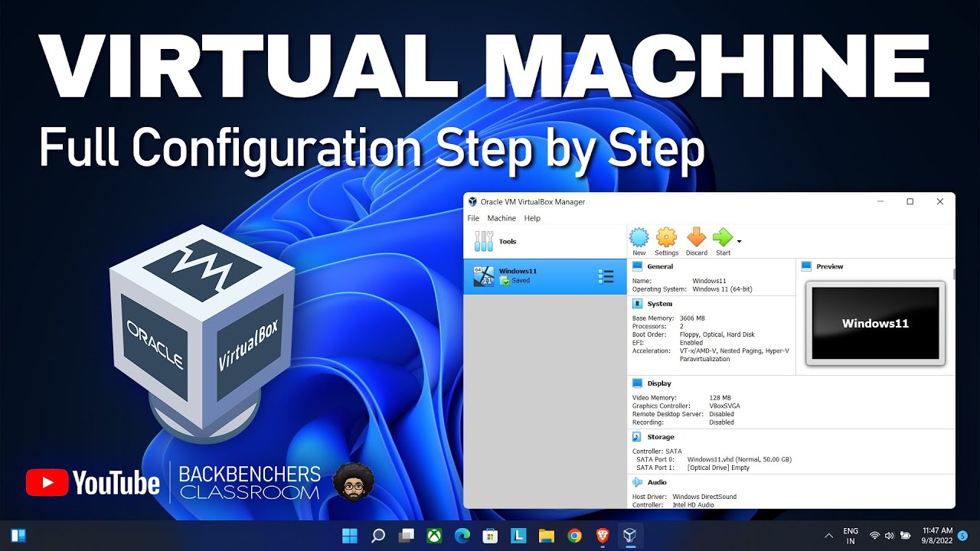Open taskbar Search magnifier
The image size is (980, 551).
click(377, 536)
